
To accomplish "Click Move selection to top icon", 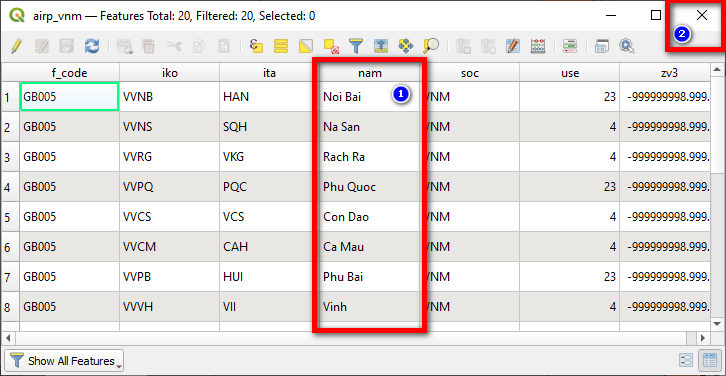I will coord(381,46).
